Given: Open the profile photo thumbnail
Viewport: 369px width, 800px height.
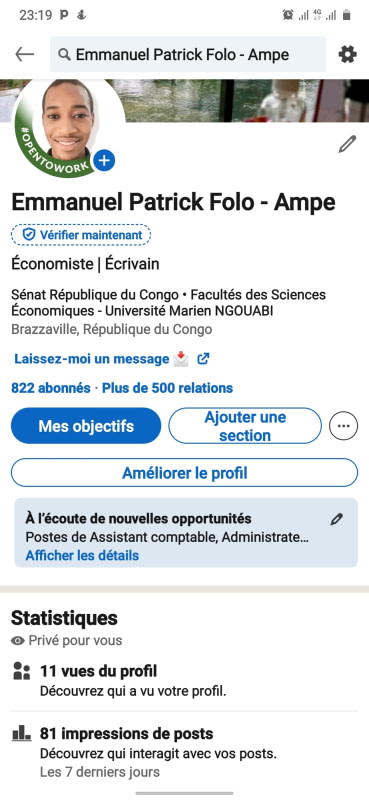Looking at the screenshot, I should point(66,125).
